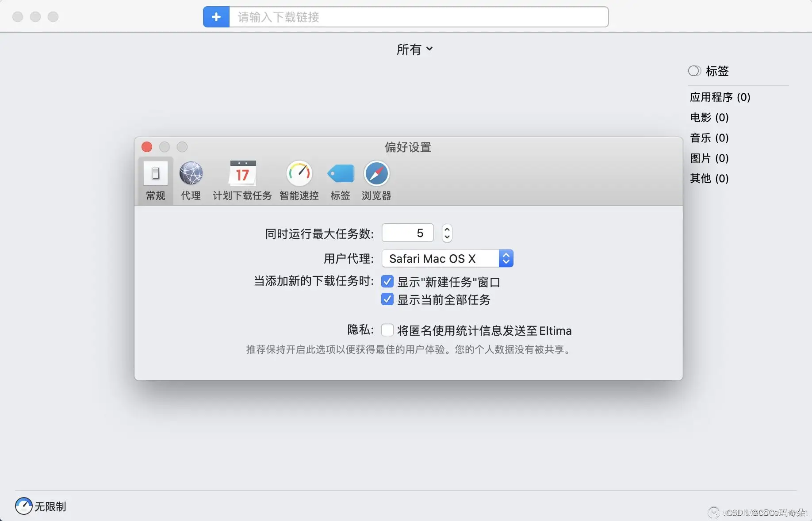Select 图片 (0) tag
Viewport: 812px width, 521px height.
[x=709, y=158]
